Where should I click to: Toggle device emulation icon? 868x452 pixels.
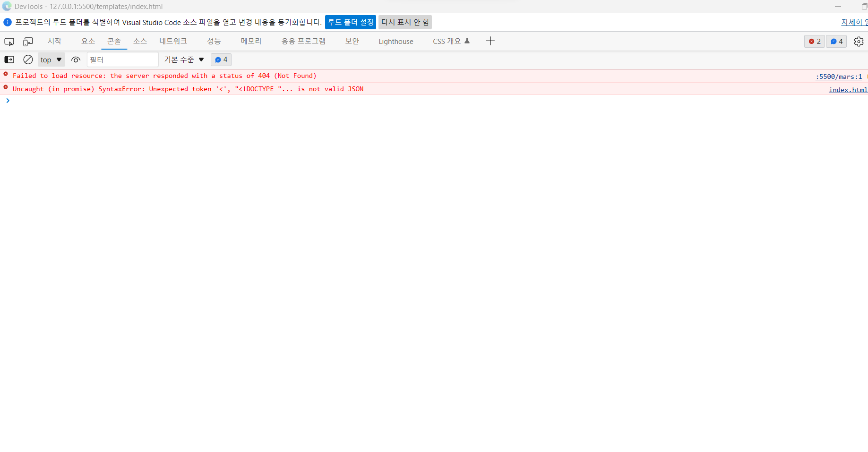pyautogui.click(x=28, y=42)
